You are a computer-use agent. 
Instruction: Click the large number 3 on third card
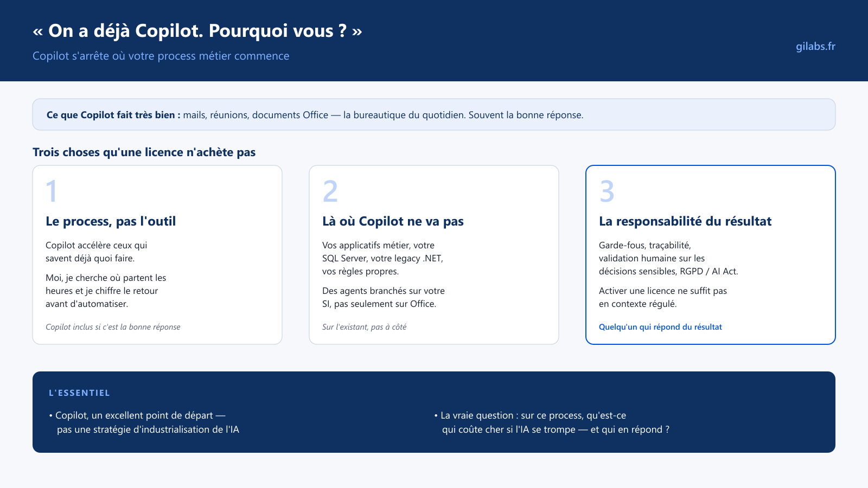pos(607,191)
